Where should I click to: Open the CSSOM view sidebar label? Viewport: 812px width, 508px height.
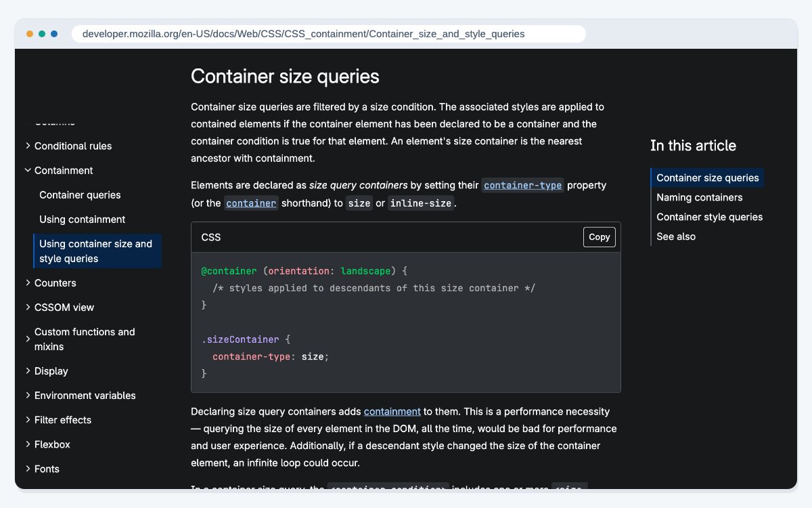coord(64,308)
